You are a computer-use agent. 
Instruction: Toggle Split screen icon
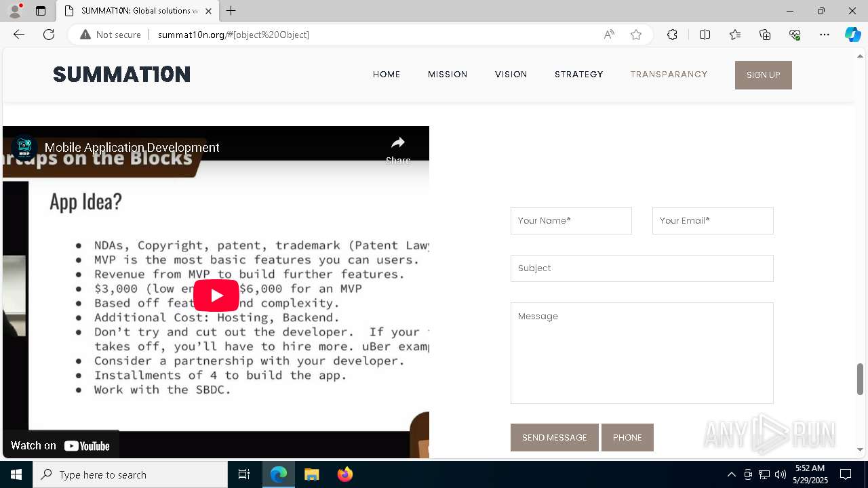tap(705, 35)
